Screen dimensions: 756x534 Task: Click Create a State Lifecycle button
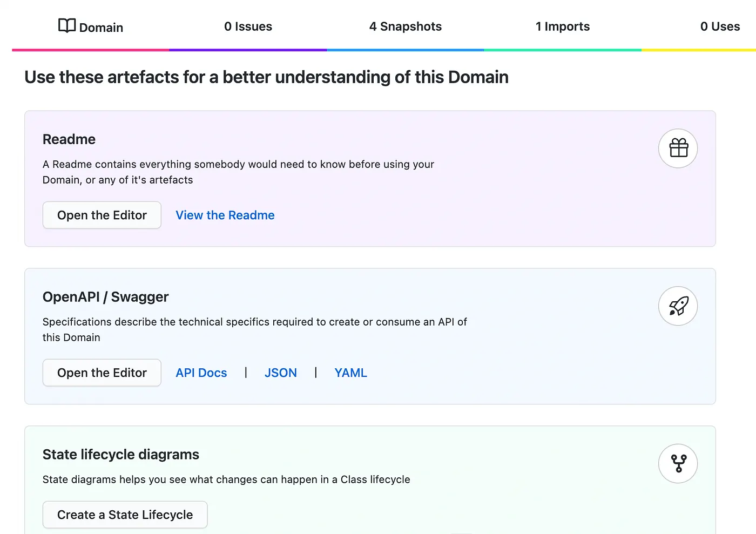click(x=125, y=515)
